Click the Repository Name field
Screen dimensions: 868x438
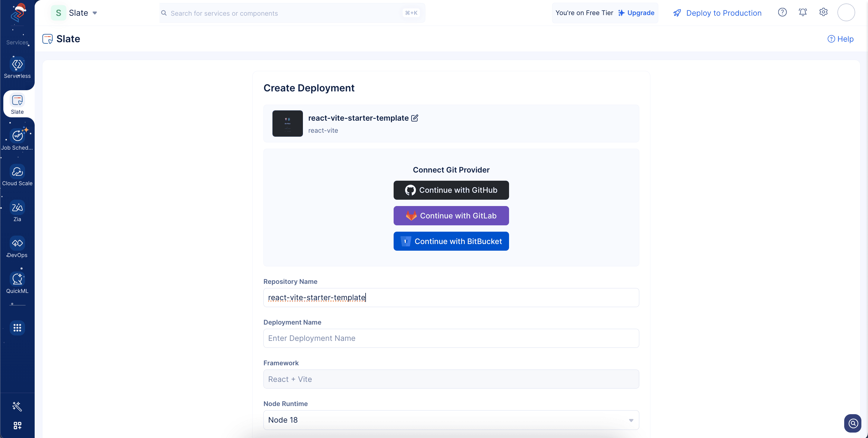[451, 297]
